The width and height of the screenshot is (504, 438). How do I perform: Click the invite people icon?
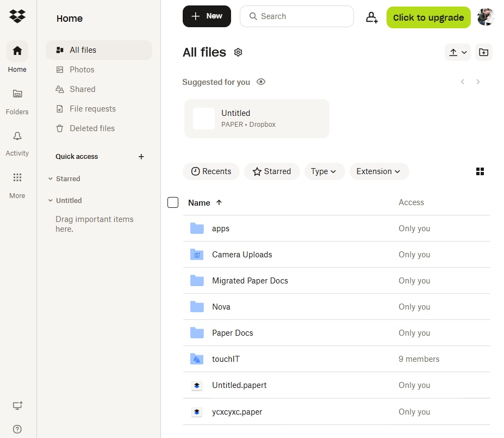tap(371, 17)
